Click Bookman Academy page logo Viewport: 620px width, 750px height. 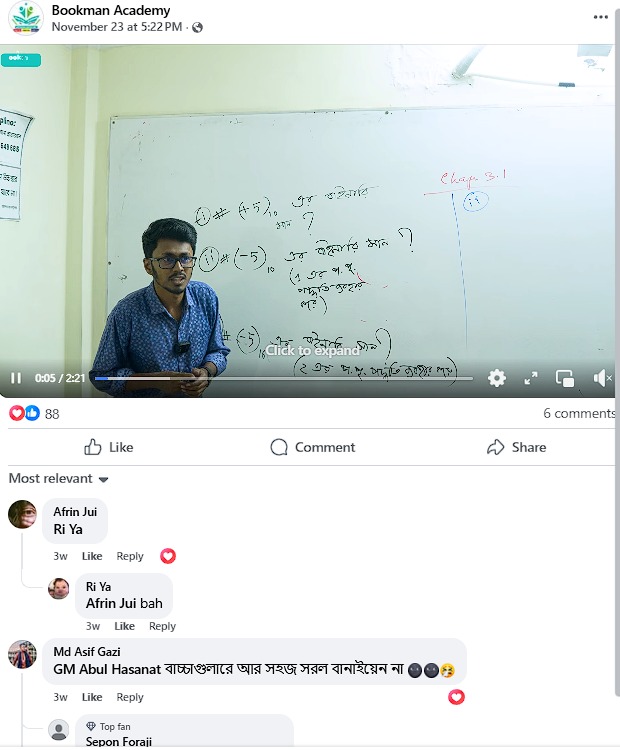tap(25, 18)
